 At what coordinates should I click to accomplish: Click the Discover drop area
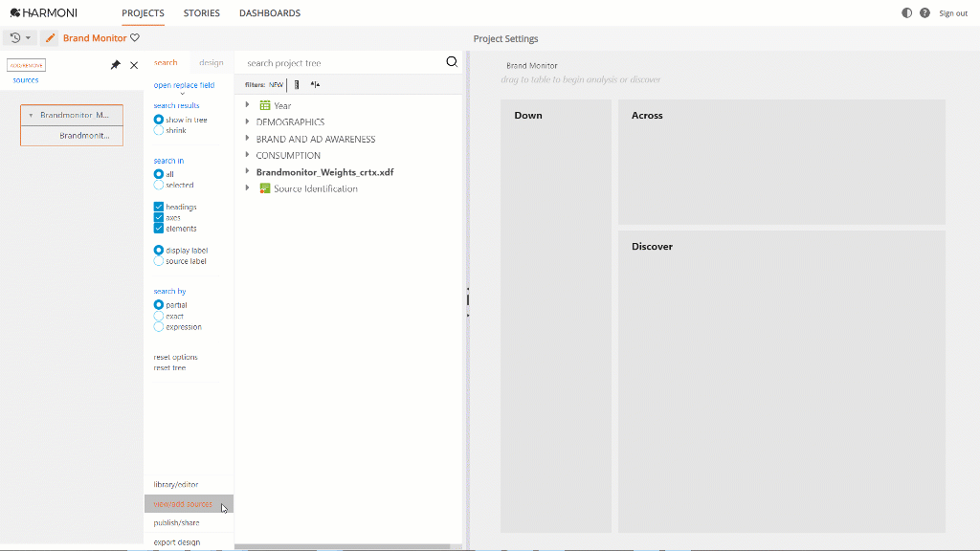782,382
